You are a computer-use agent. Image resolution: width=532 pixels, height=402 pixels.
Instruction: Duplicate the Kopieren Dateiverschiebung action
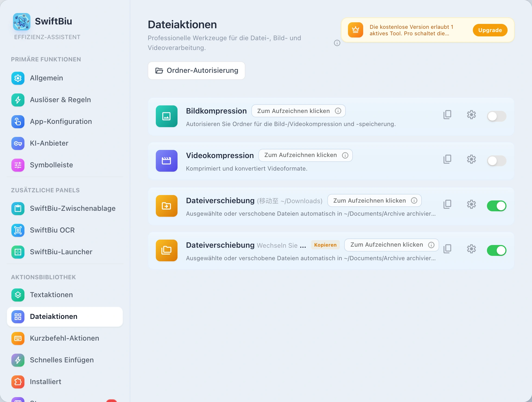tap(447, 249)
